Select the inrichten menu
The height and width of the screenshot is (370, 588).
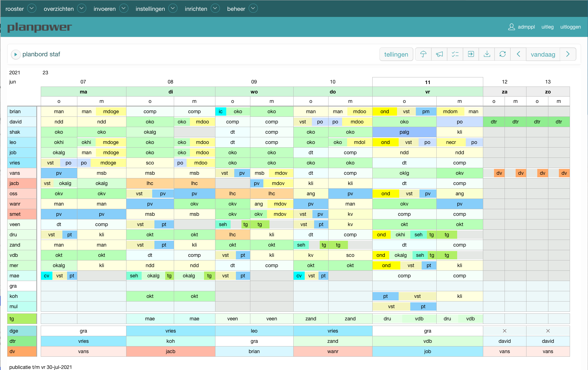click(196, 9)
